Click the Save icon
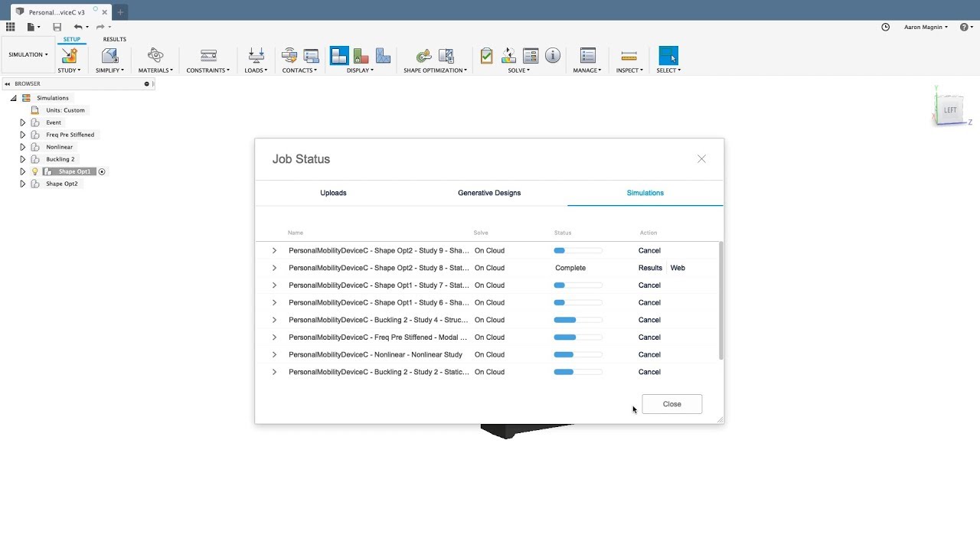The width and height of the screenshot is (980, 551). [x=57, y=27]
